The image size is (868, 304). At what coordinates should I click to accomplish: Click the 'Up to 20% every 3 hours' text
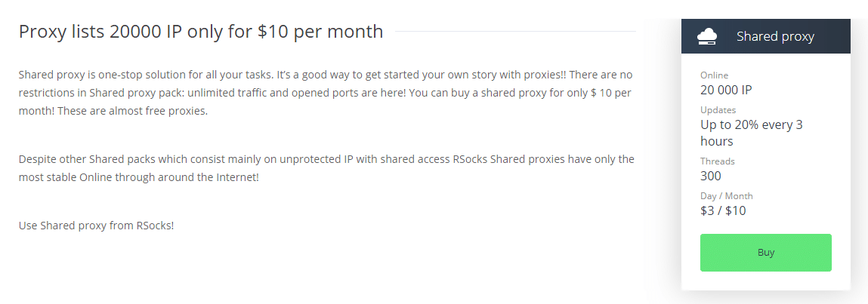(x=751, y=133)
